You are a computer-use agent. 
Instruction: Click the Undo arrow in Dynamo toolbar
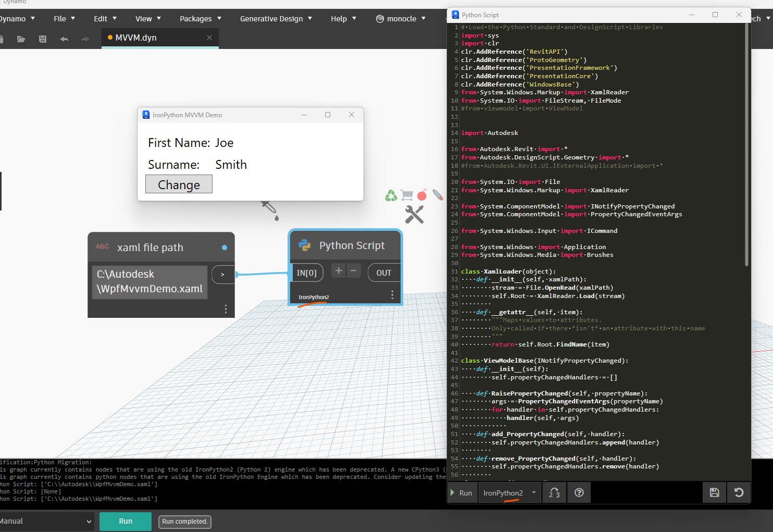[64, 39]
